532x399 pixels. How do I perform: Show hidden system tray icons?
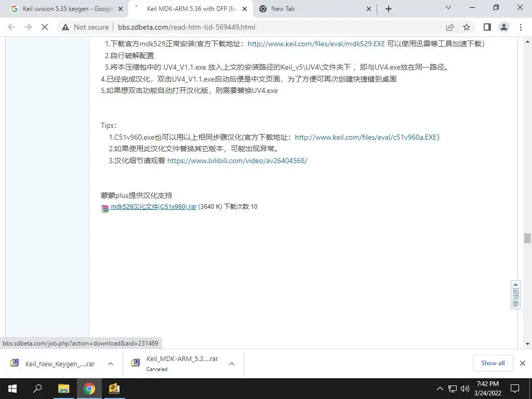pyautogui.click(x=440, y=389)
